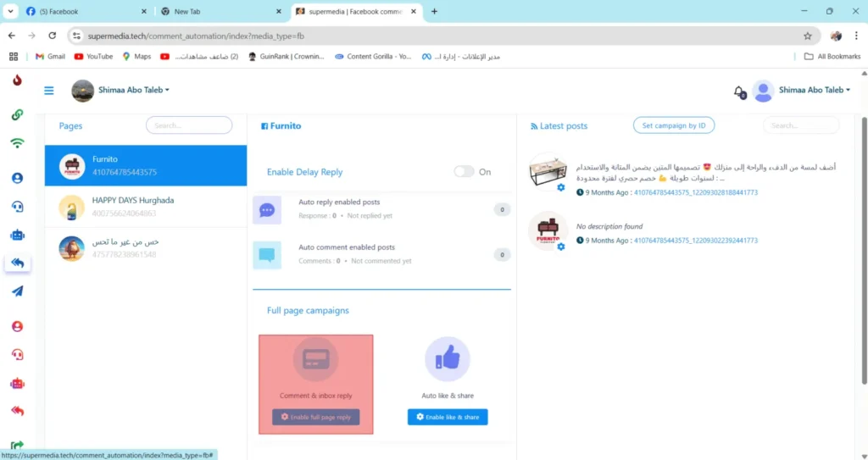The image size is (868, 460).
Task: Click the Latest posts search field
Action: coord(801,125)
